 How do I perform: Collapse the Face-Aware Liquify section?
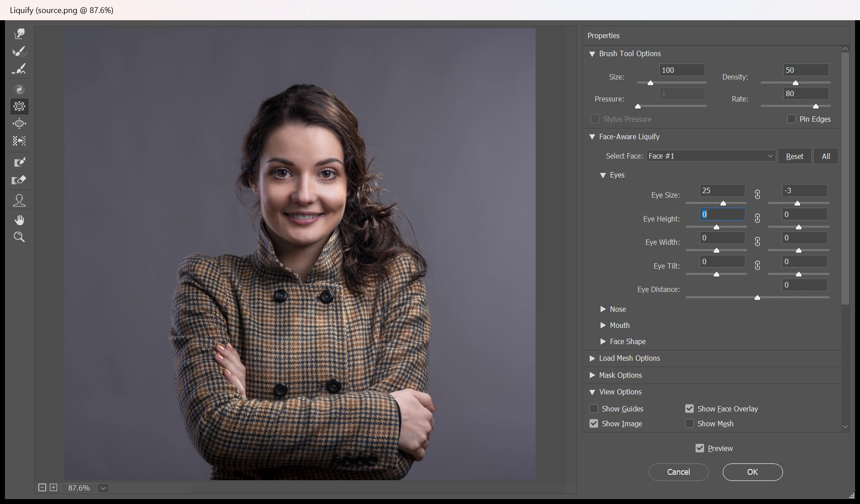click(592, 137)
